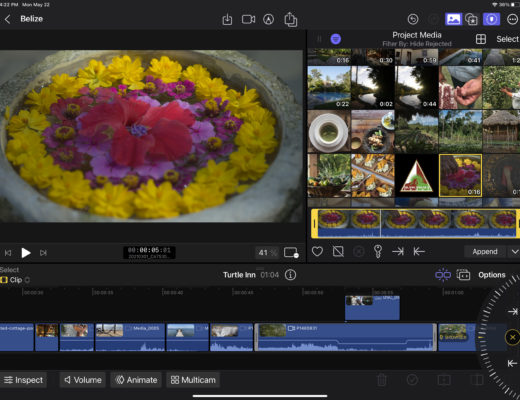Open the camera record icon
This screenshot has height=400, width=520.
click(248, 19)
